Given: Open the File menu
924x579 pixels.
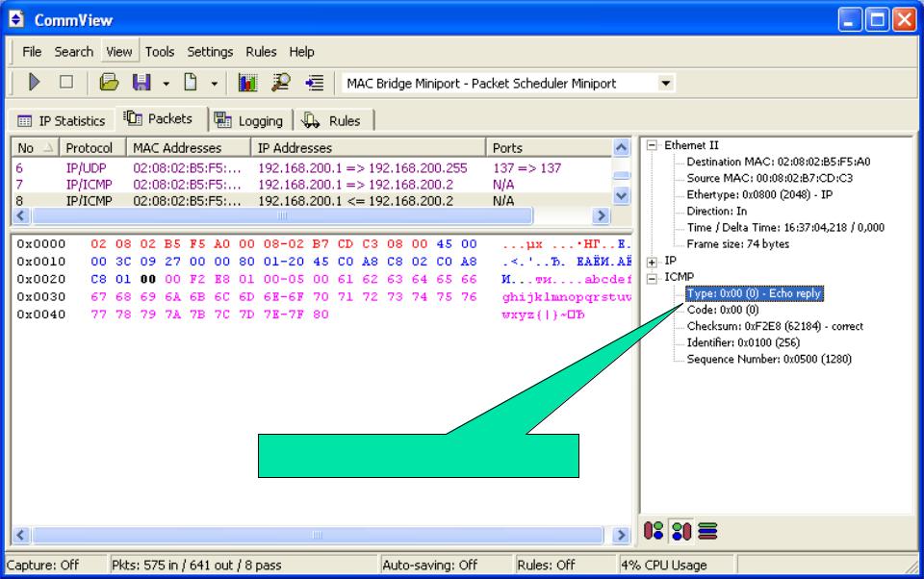Looking at the screenshot, I should 32,52.
